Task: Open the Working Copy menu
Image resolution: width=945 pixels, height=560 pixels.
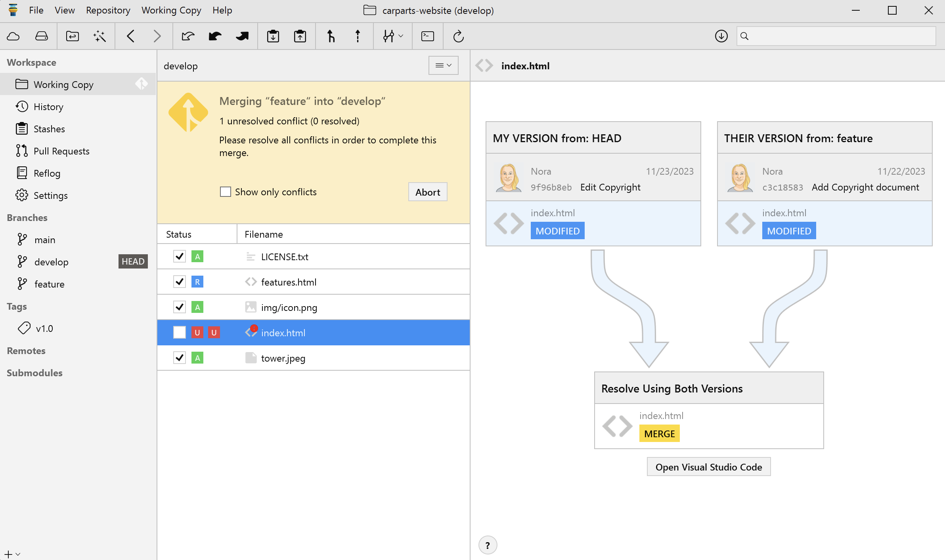Action: click(171, 10)
